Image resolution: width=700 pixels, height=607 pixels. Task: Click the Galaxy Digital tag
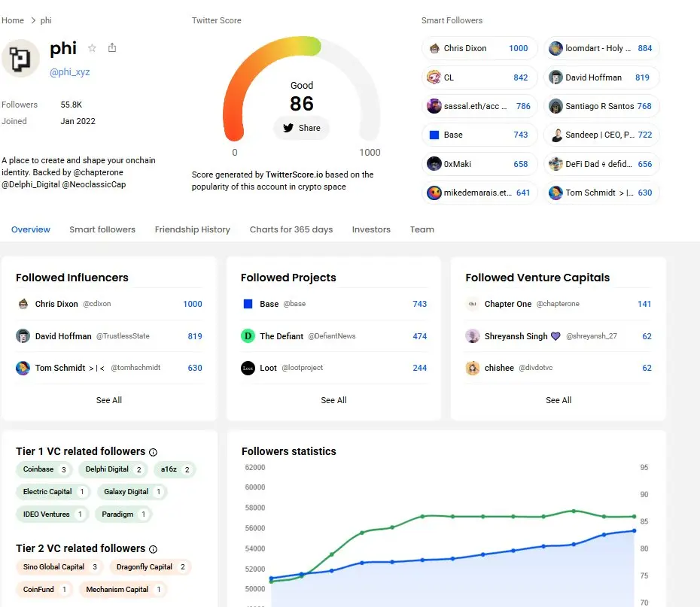132,492
